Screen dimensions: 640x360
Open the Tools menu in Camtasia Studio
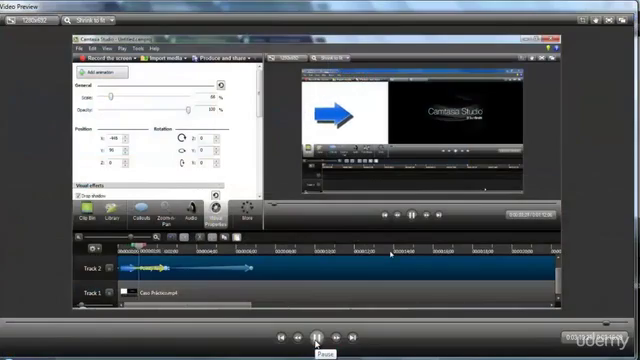tap(138, 48)
